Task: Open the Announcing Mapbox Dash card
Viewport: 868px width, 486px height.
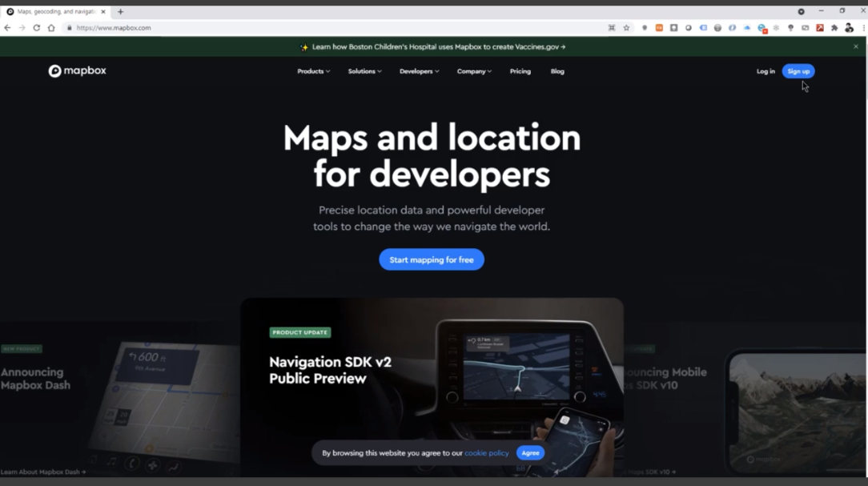Action: coord(119,399)
